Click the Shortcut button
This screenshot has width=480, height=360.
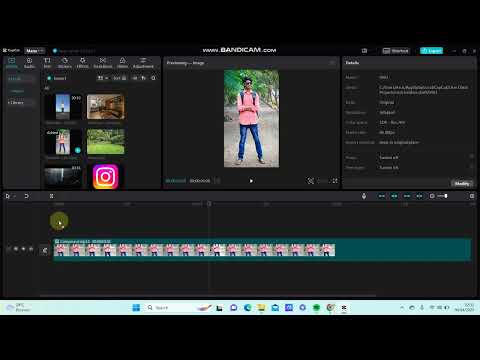[x=396, y=51]
